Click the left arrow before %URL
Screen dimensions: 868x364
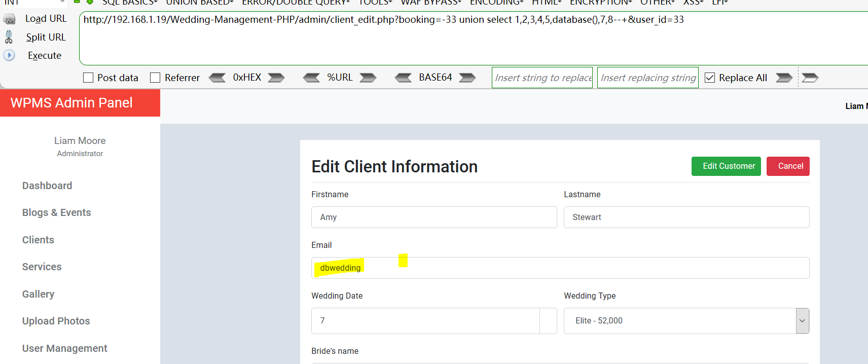click(x=311, y=78)
